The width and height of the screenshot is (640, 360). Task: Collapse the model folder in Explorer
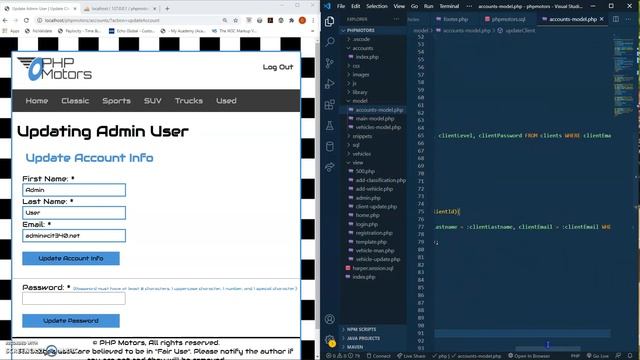point(359,101)
